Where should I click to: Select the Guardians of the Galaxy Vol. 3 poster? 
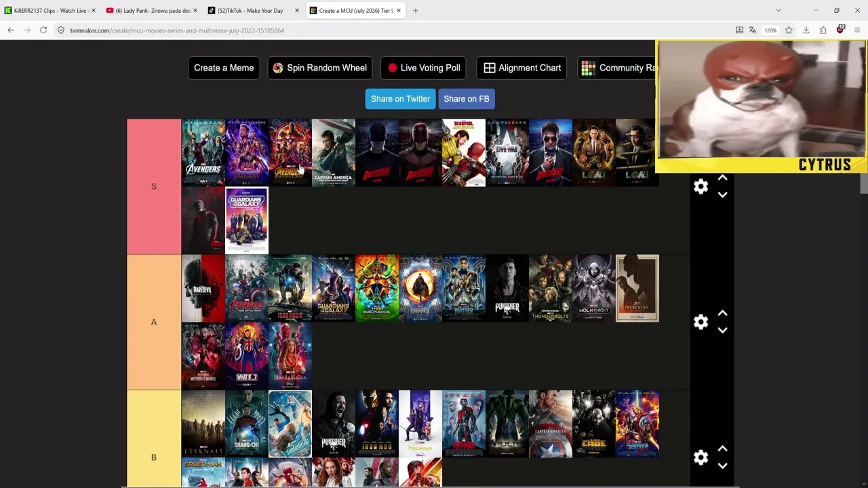tap(247, 220)
